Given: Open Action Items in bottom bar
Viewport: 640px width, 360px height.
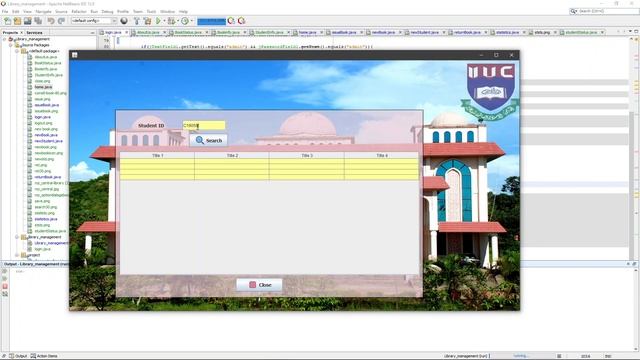Looking at the screenshot, I should pyautogui.click(x=44, y=356).
